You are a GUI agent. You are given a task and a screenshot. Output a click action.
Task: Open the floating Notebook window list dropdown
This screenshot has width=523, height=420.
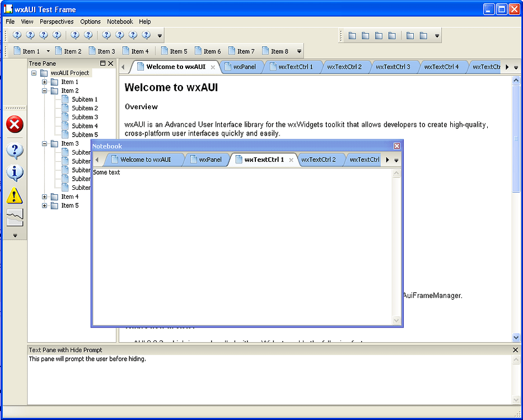click(x=396, y=160)
